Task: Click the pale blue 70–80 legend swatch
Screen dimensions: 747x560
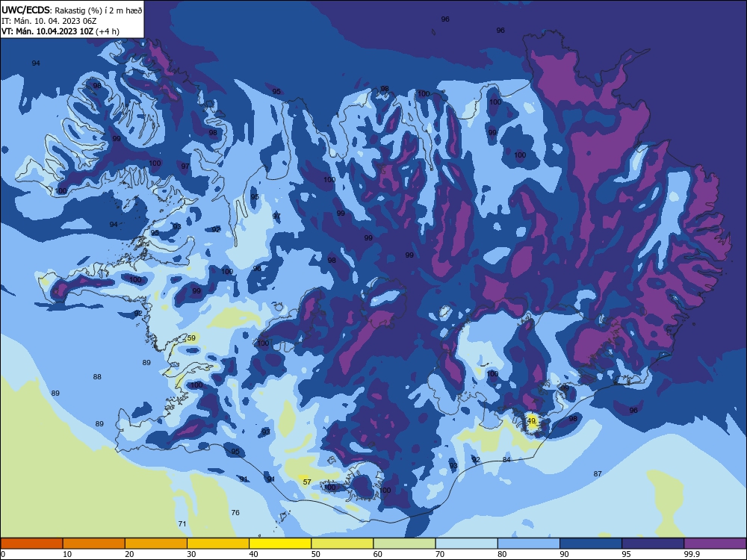Action: pyautogui.click(x=466, y=544)
